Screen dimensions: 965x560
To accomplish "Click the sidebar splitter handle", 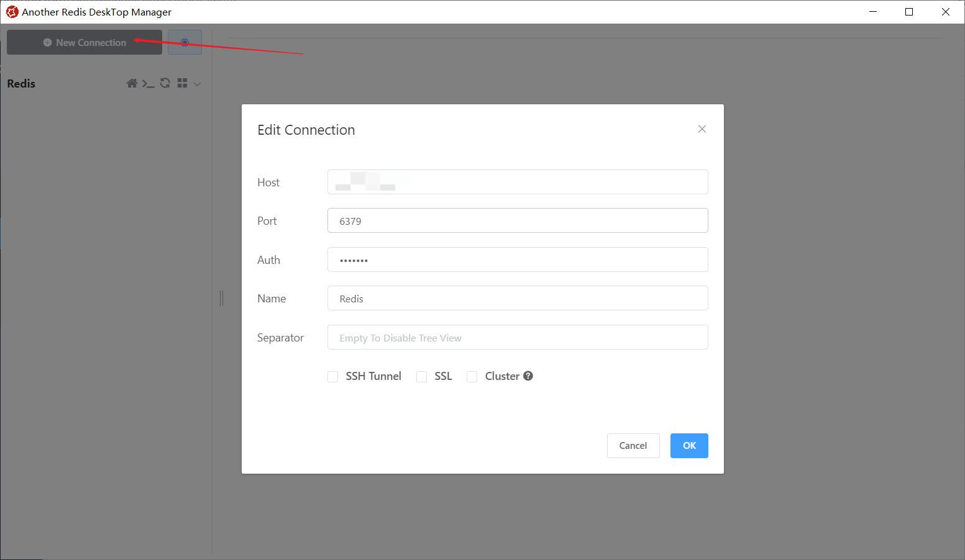I will coord(221,298).
